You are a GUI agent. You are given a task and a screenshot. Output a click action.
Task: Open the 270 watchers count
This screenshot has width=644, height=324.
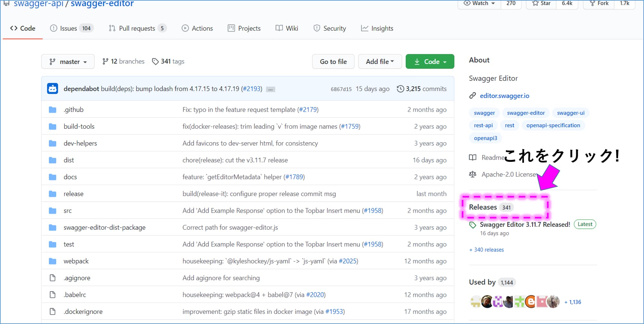(x=511, y=4)
